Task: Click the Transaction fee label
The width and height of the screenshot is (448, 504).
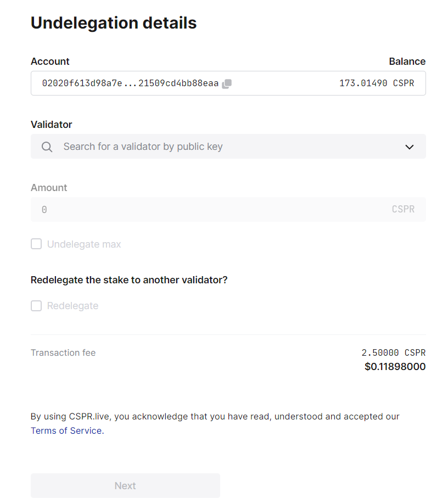Action: pyautogui.click(x=63, y=352)
